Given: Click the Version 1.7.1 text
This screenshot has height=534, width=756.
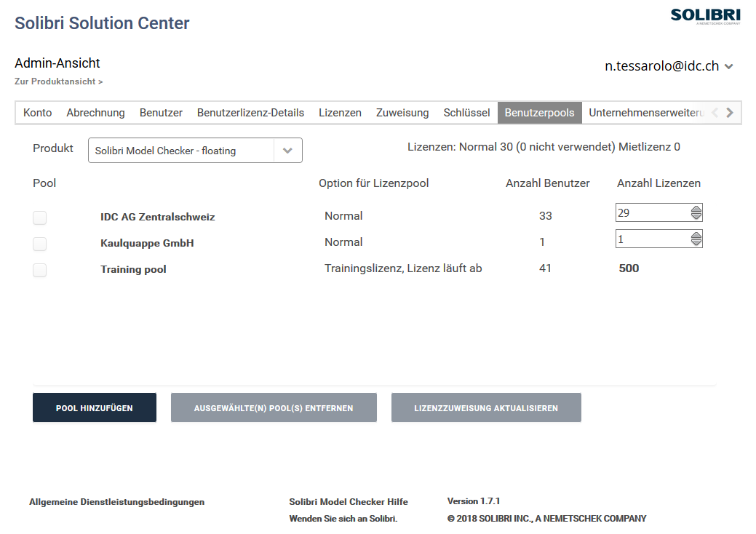Looking at the screenshot, I should [x=474, y=501].
